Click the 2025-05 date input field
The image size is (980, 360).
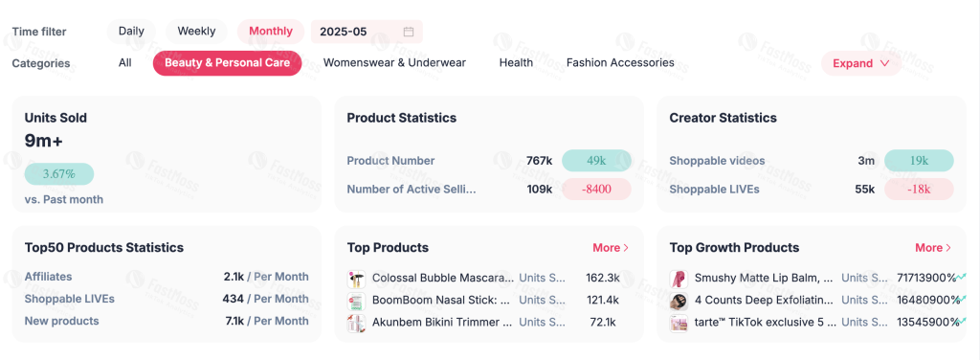[367, 32]
